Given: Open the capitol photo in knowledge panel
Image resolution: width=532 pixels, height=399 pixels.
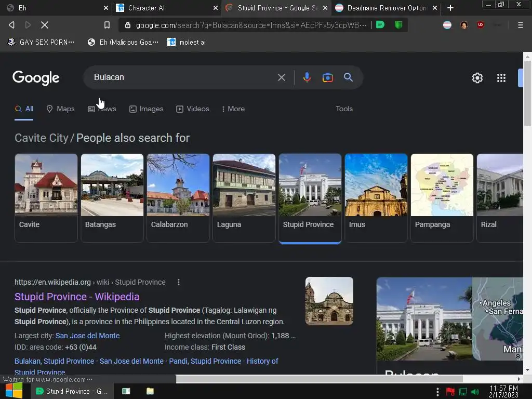Looking at the screenshot, I should click(424, 318).
